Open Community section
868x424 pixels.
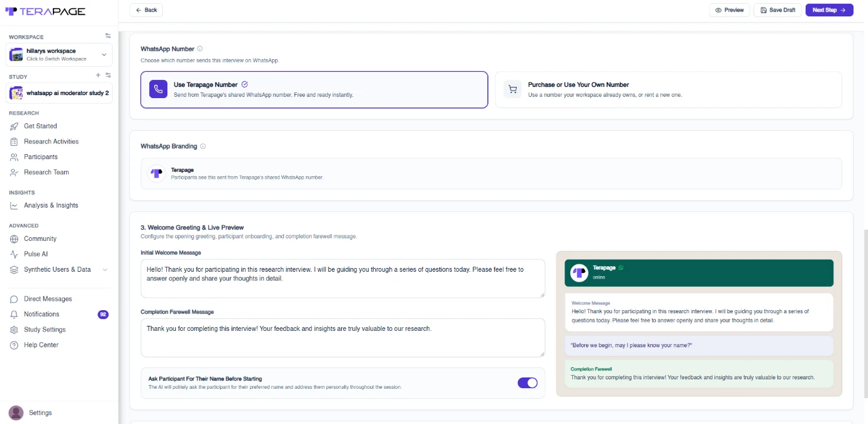tap(40, 239)
